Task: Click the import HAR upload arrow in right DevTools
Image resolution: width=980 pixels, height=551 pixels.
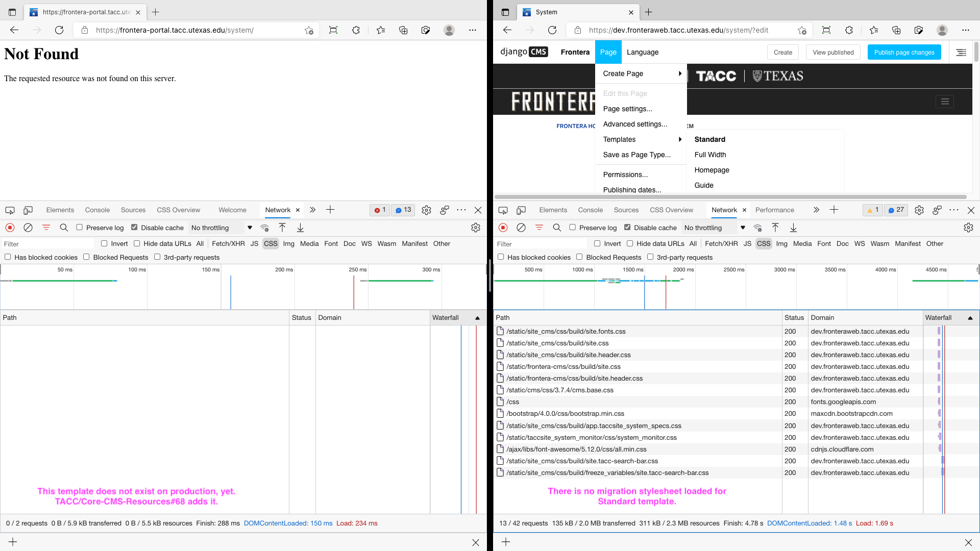Action: (x=775, y=228)
